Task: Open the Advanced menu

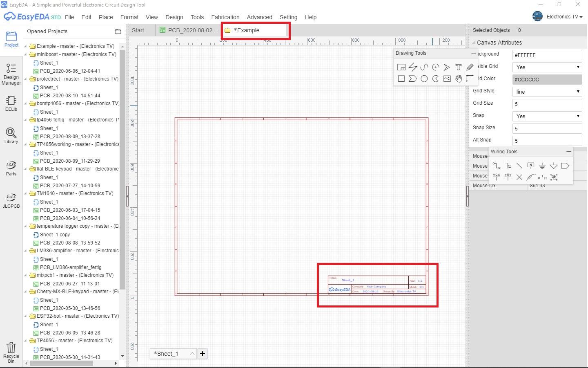Action: 259,17
